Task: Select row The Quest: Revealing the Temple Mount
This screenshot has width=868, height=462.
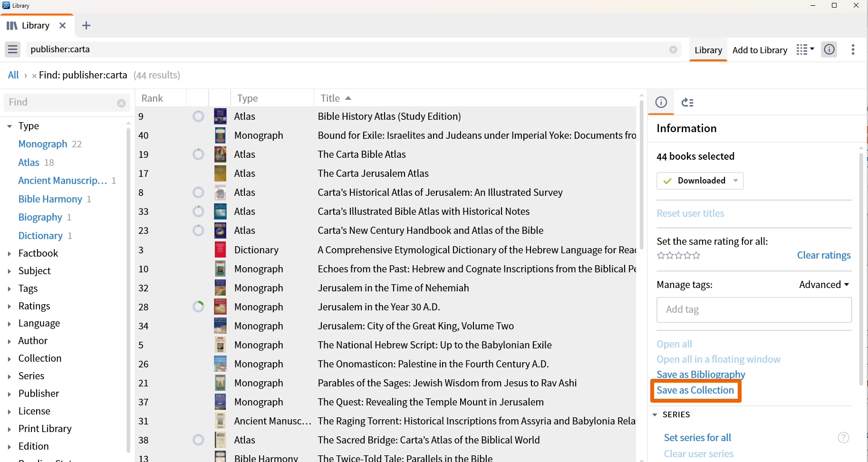Action: pos(386,402)
